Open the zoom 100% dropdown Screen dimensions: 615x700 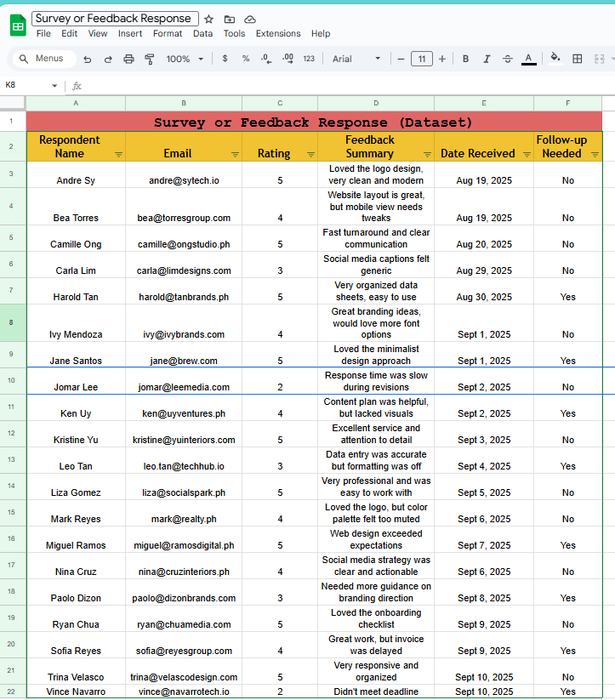coord(185,59)
